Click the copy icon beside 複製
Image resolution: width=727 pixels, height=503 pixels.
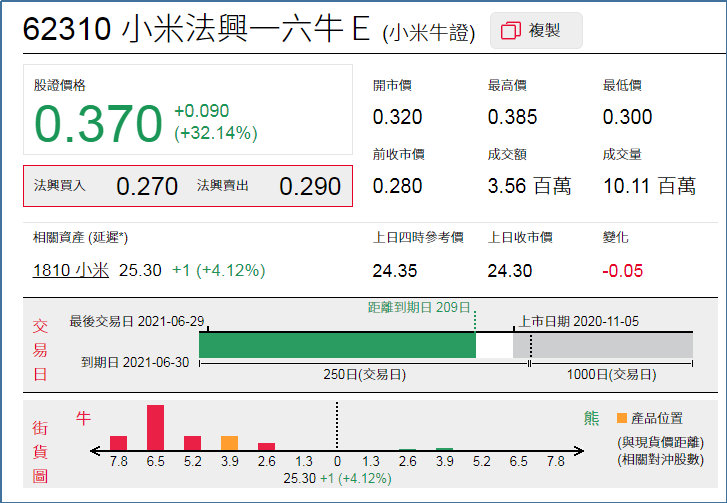pyautogui.click(x=511, y=31)
